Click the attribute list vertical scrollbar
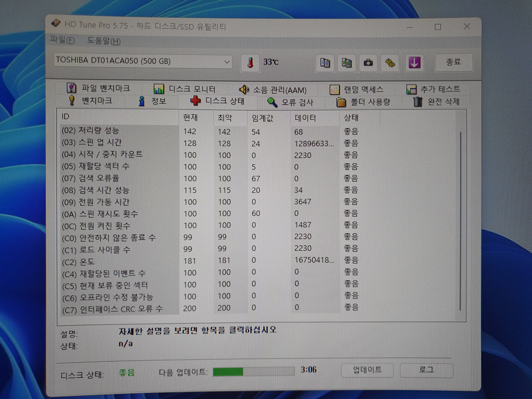Screen dimensions: 532x399 pos(461,221)
